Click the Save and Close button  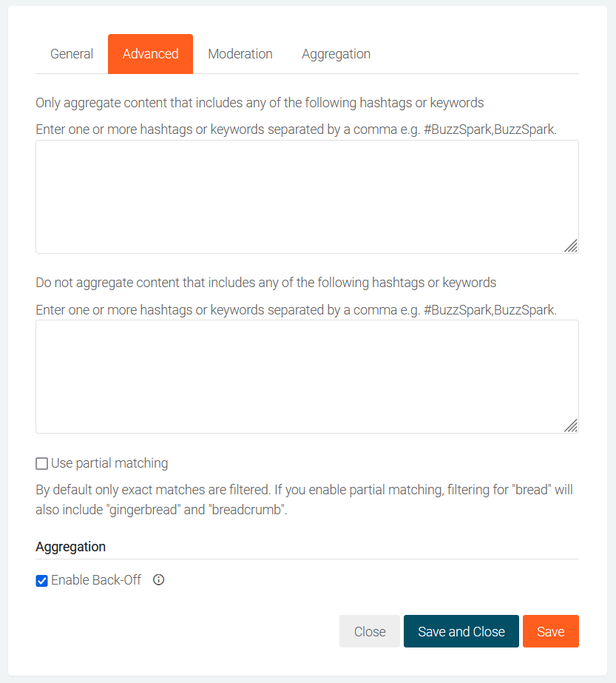click(461, 631)
